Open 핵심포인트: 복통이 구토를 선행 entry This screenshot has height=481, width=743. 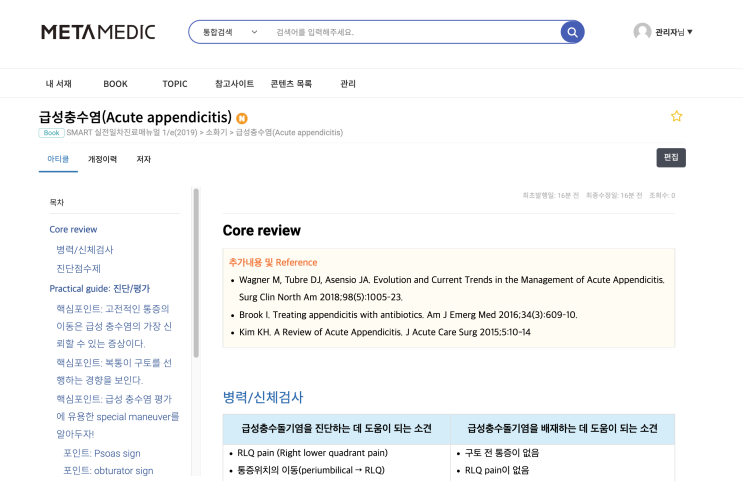point(114,372)
